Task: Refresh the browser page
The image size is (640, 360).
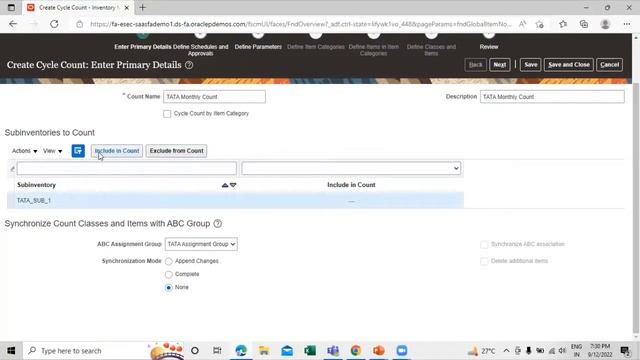Action: pyautogui.click(x=54, y=24)
